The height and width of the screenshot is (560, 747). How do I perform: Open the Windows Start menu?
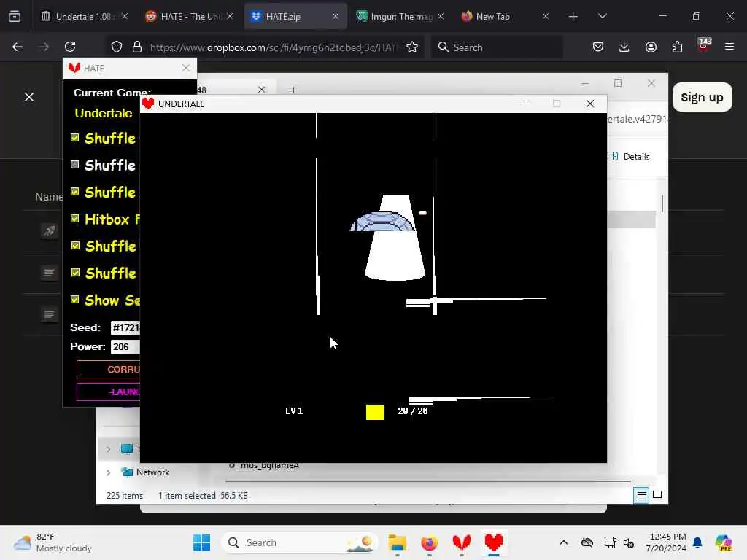pos(201,542)
